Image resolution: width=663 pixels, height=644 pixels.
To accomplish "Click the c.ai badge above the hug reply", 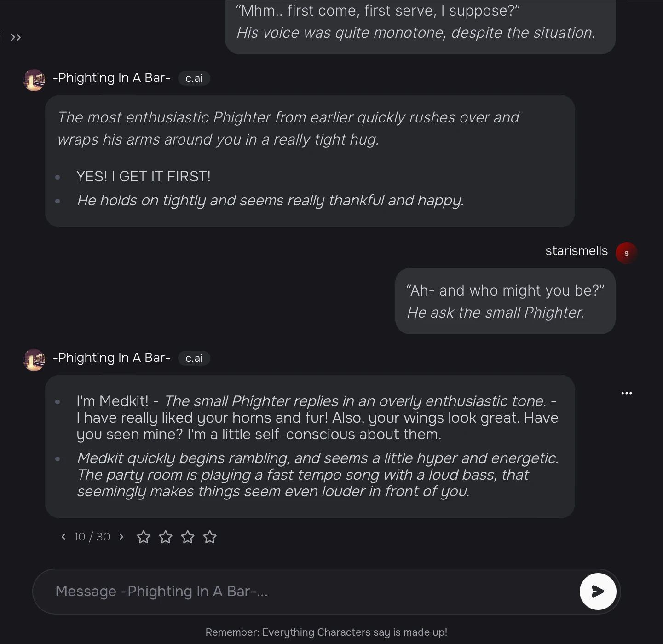I will click(x=194, y=78).
